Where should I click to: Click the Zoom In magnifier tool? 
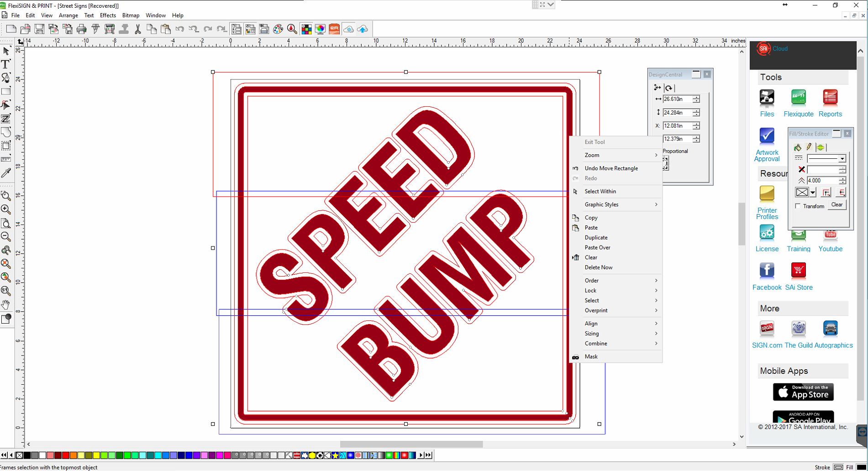pos(6,209)
